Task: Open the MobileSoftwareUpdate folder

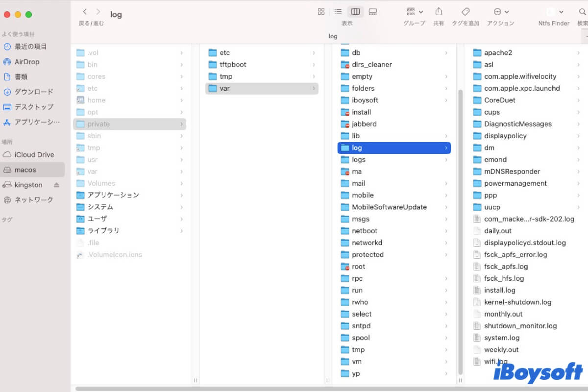Action: click(394, 207)
